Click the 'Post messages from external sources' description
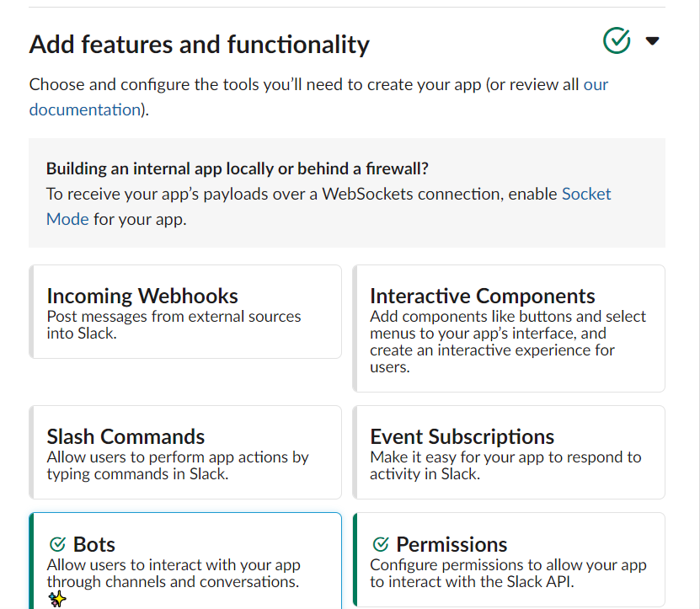Screen dimensions: 700x609 tap(174, 324)
